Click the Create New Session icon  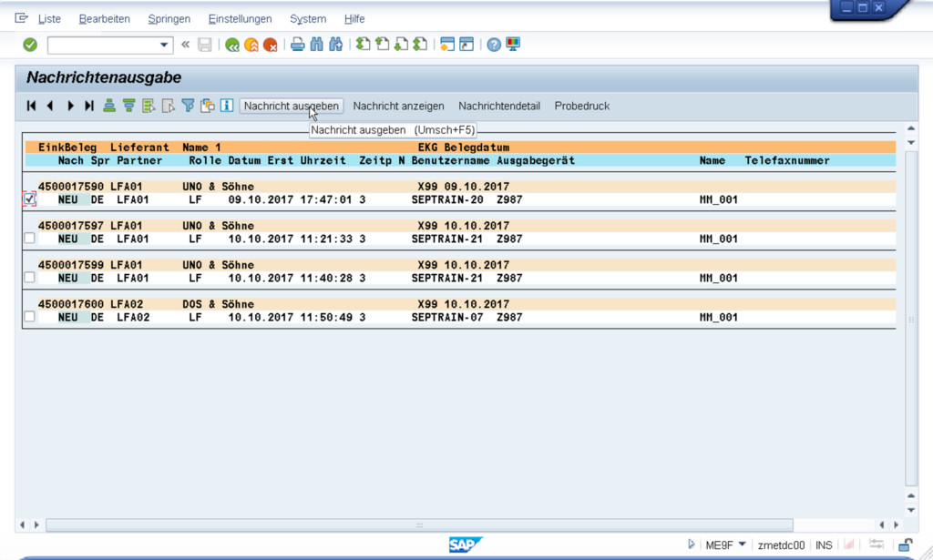point(447,45)
